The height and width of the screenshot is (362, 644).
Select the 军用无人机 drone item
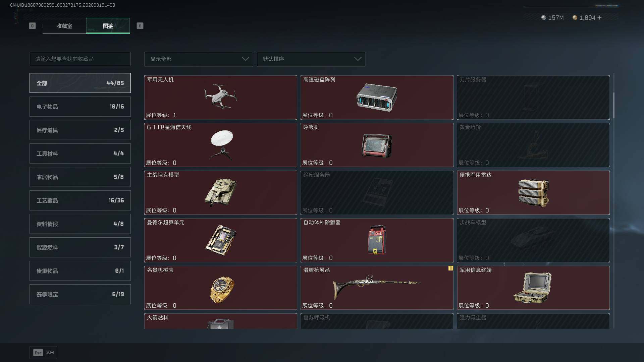221,97
